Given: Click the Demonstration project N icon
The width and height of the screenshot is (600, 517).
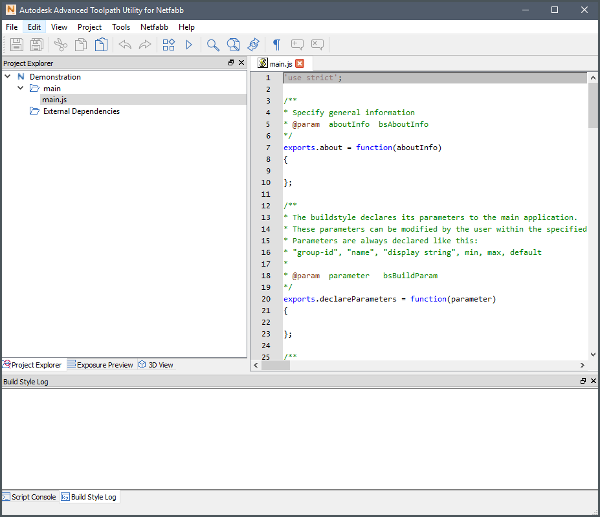Looking at the screenshot, I should [x=21, y=77].
